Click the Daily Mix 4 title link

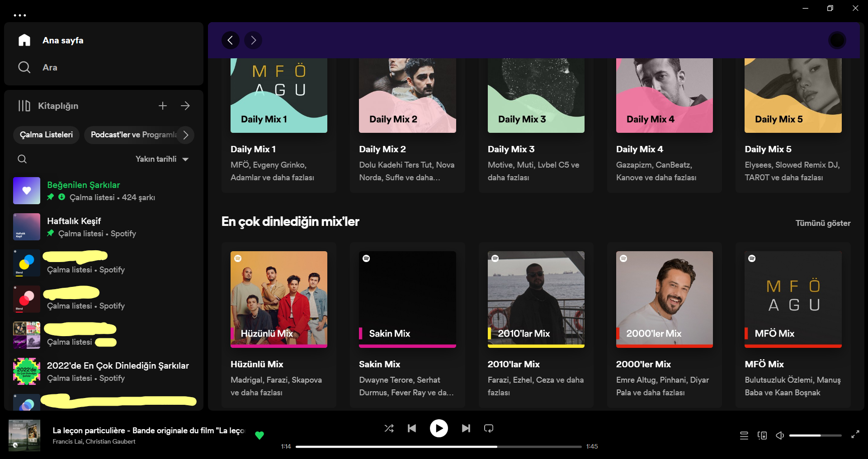click(640, 149)
